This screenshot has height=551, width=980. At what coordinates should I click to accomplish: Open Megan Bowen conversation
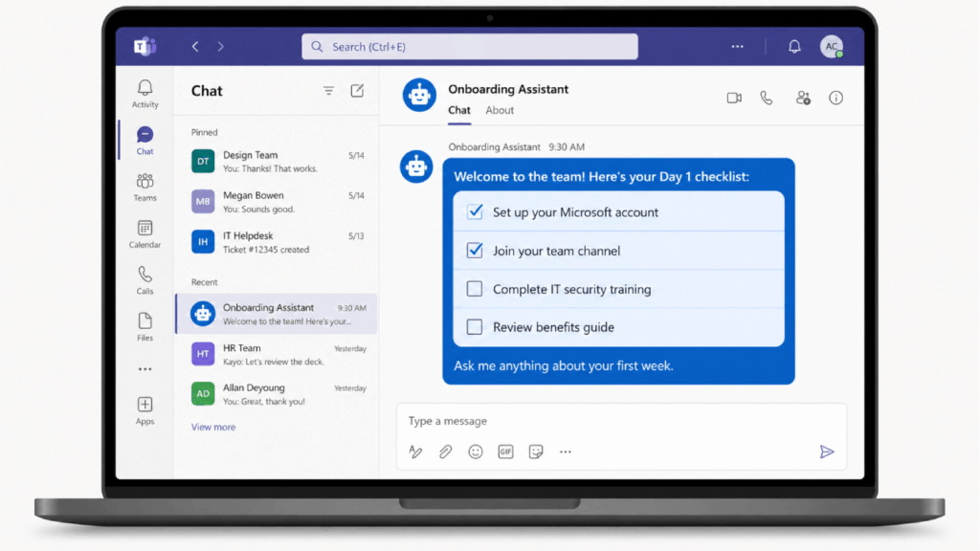277,202
